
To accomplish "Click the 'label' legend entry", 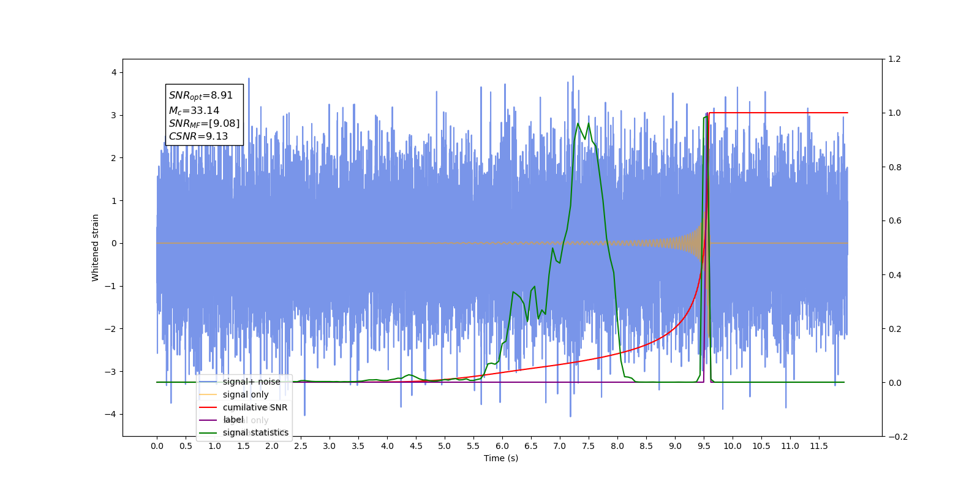I will click(x=233, y=420).
